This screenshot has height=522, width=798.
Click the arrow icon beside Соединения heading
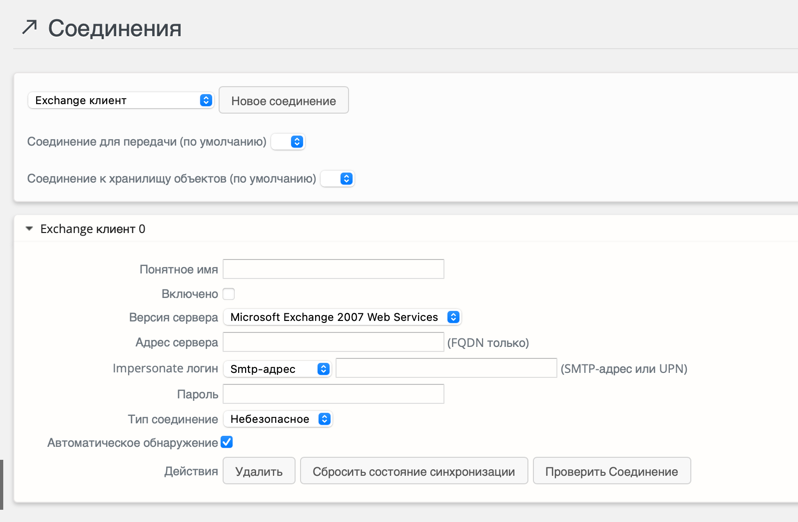(x=29, y=27)
